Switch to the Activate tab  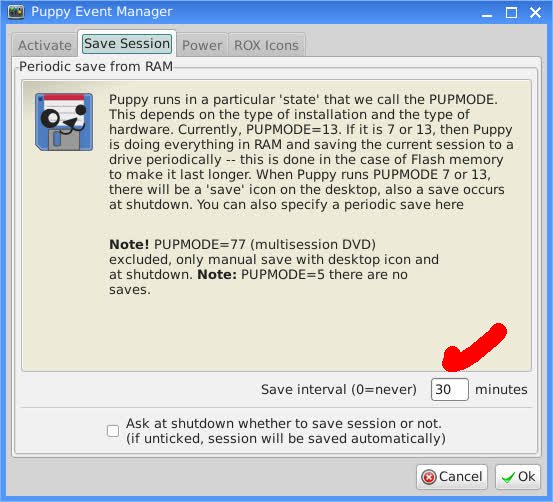click(x=45, y=45)
